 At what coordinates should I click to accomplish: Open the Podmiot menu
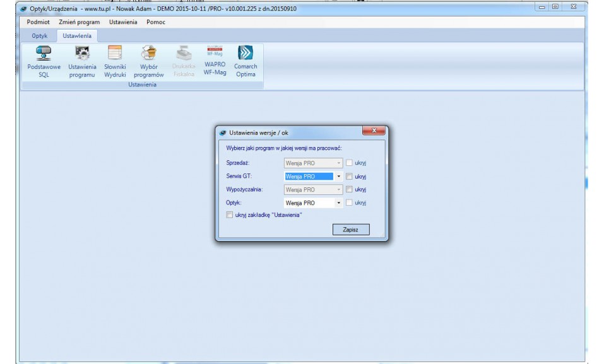(38, 22)
